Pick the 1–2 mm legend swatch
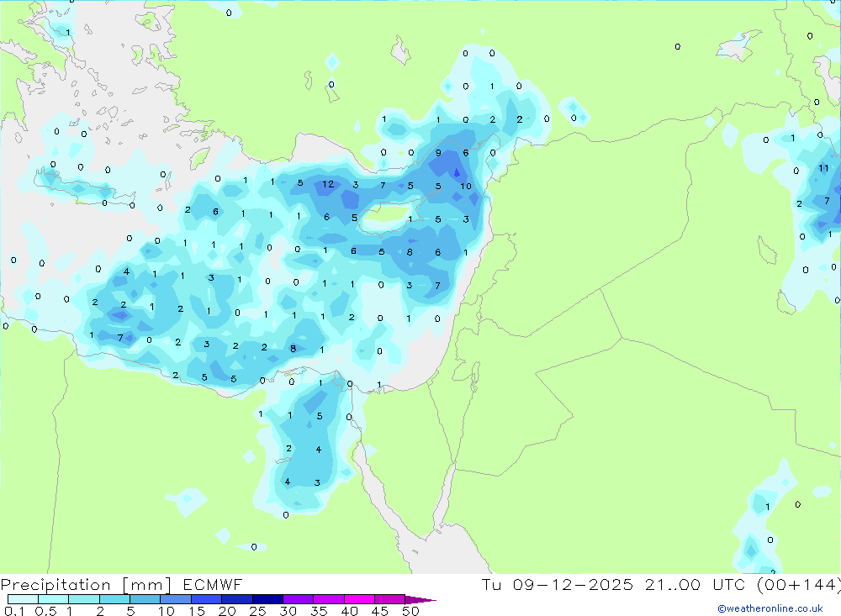Viewport: 841px width, 616px height. (x=84, y=599)
